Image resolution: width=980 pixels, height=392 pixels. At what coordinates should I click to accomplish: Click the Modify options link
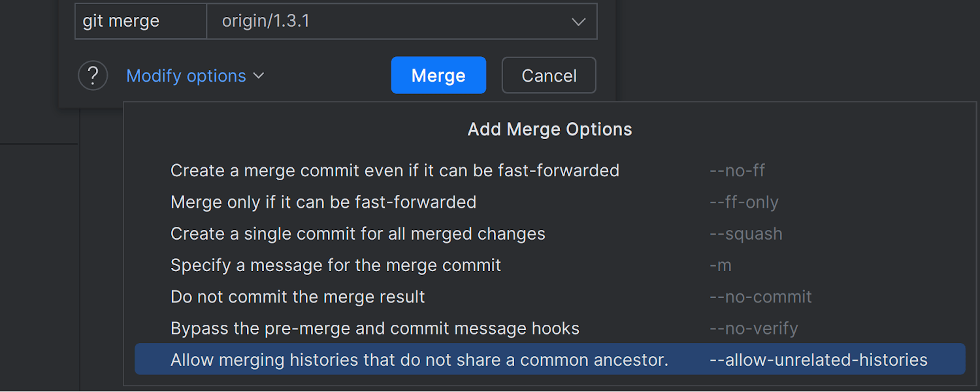pyautogui.click(x=186, y=76)
